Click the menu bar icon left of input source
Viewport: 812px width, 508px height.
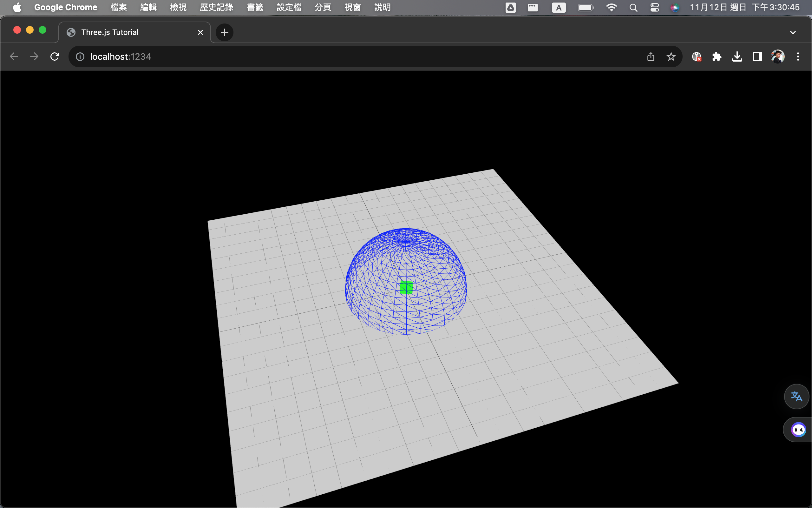(533, 7)
